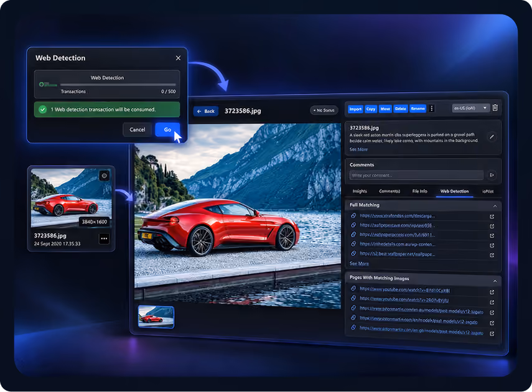
Task: Open external icon for the first youtube link
Action: (x=492, y=292)
